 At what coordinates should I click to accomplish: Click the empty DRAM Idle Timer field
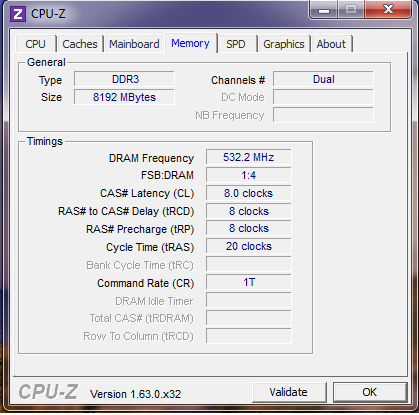click(249, 300)
